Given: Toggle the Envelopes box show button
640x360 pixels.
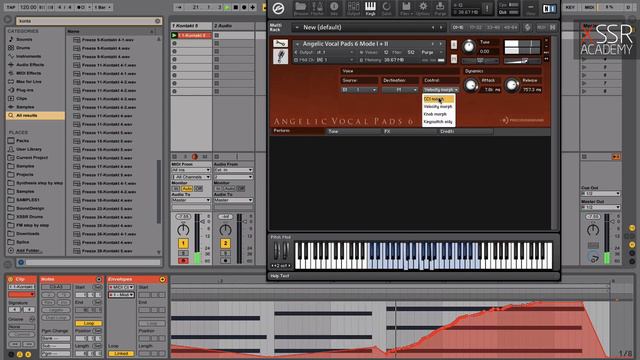Looking at the screenshot, I should click(x=162, y=279).
